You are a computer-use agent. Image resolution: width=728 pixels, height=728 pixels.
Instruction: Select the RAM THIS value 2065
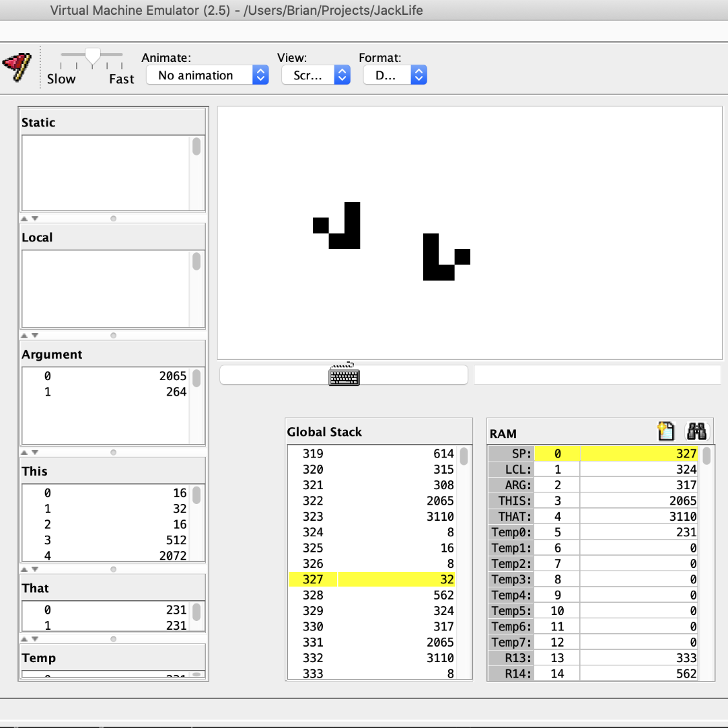click(682, 501)
